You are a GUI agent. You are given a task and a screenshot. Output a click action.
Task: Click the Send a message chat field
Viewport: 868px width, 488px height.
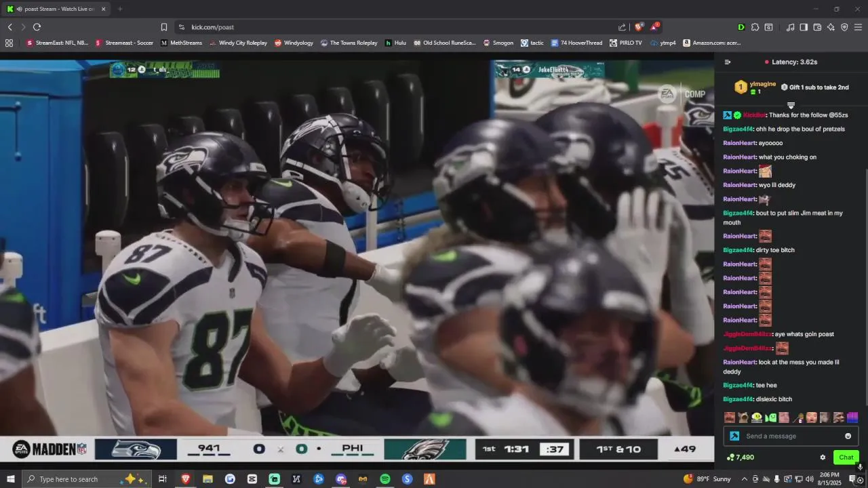click(x=792, y=436)
